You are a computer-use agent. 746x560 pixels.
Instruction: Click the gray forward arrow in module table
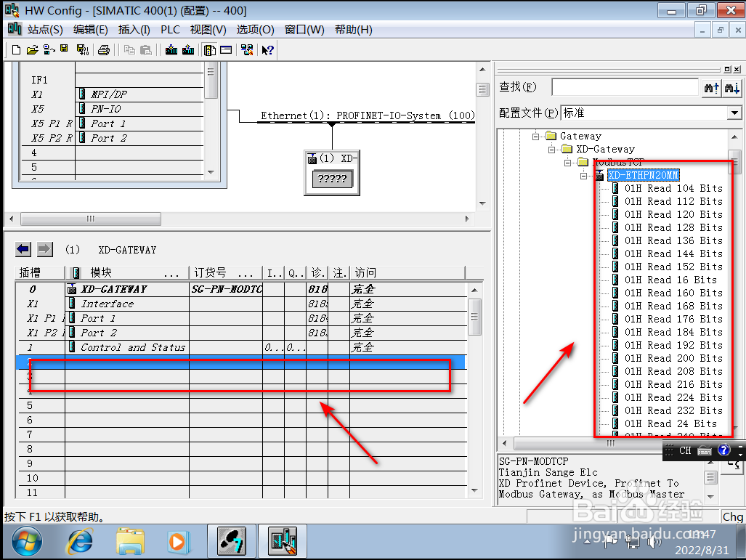click(45, 249)
